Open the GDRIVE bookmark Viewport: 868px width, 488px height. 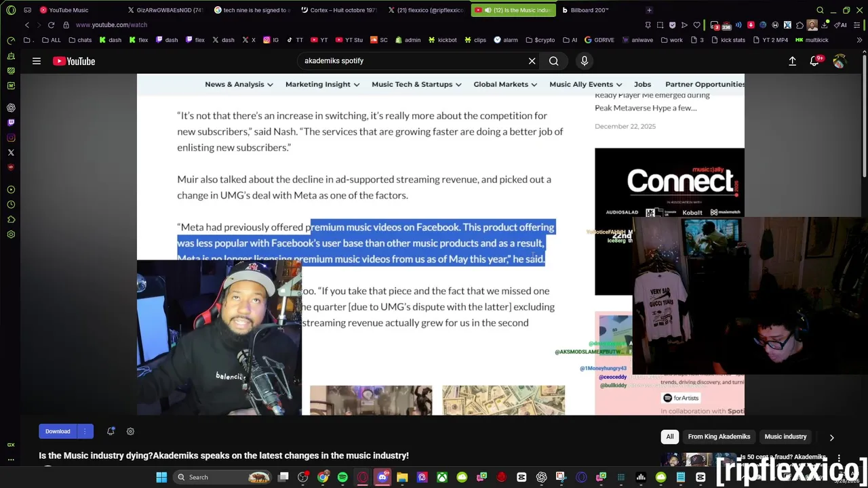point(599,40)
